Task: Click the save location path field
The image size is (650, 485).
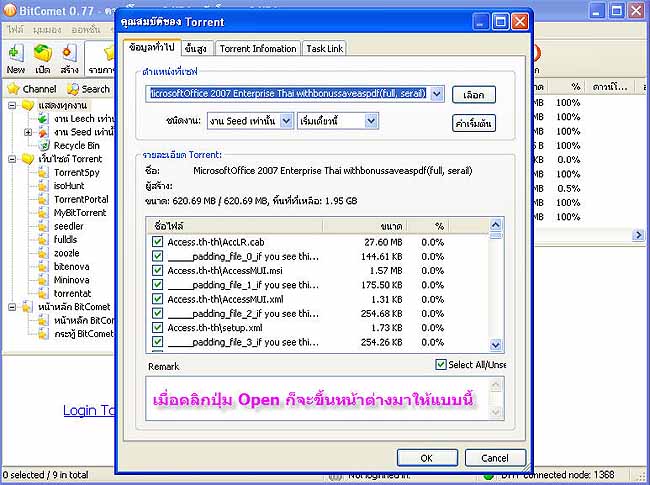Action: point(289,94)
